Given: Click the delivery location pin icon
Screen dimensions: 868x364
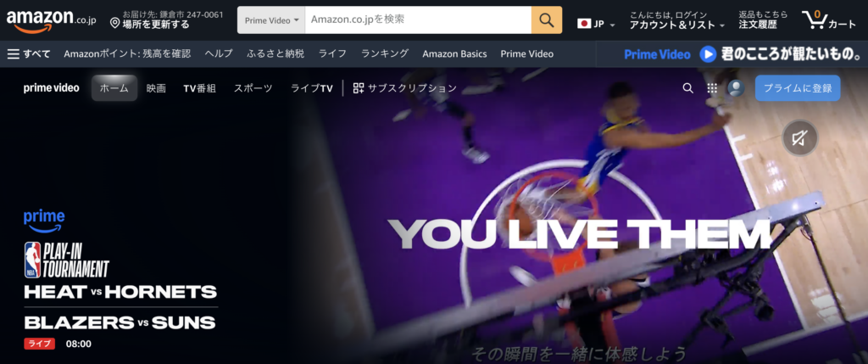Looking at the screenshot, I should [x=114, y=23].
